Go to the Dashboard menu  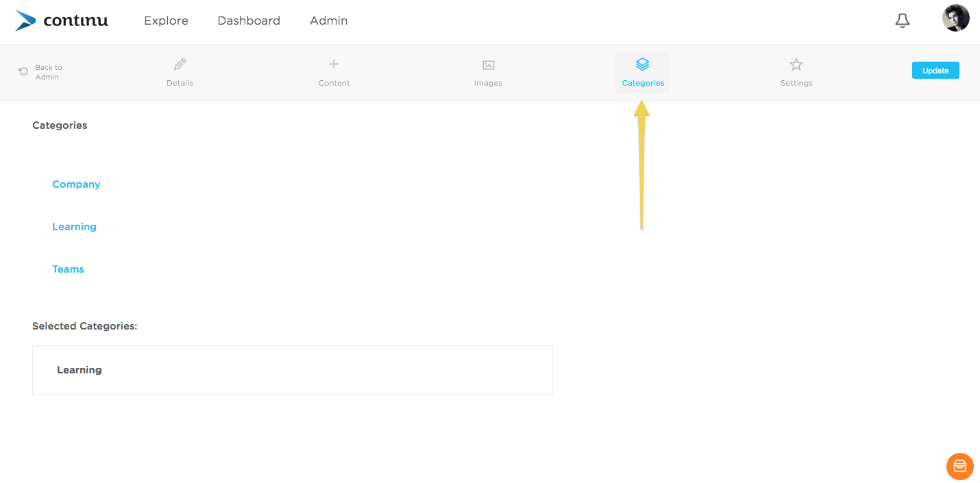[x=249, y=21]
